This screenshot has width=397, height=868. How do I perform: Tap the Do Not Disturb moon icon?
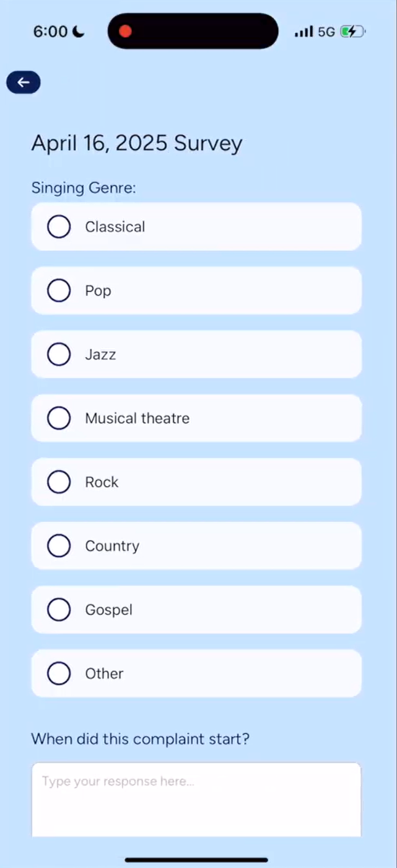tap(79, 32)
